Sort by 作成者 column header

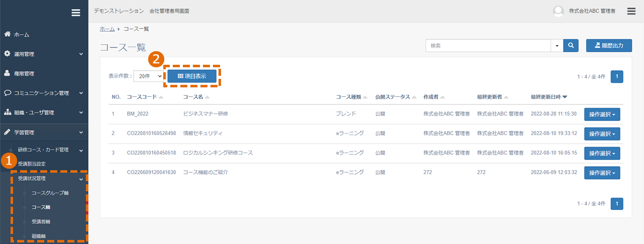coord(435,97)
